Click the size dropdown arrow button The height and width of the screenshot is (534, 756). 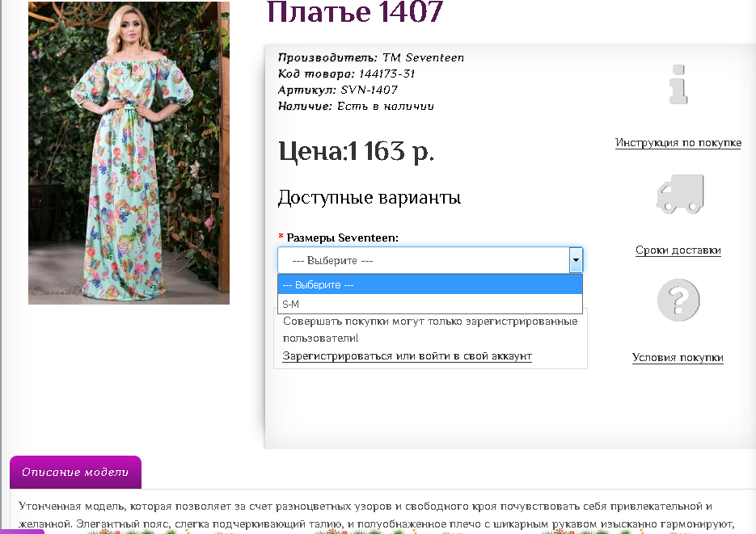click(576, 260)
